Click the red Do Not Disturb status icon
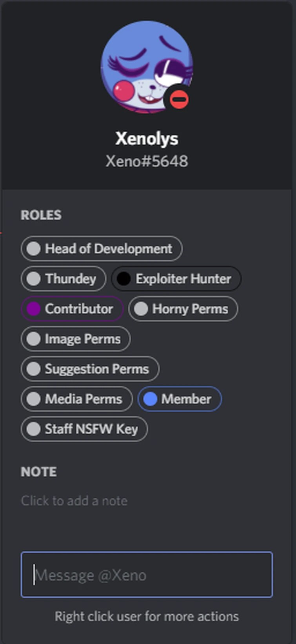 tap(180, 99)
